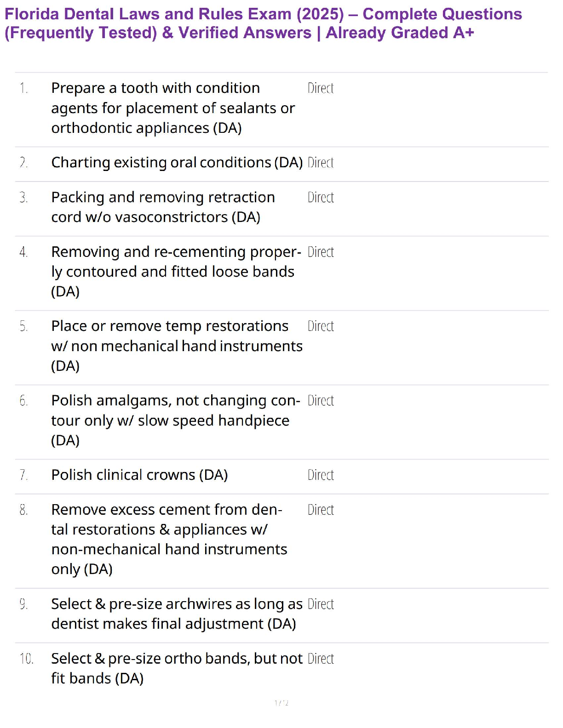Select the pre-size archwires question text
This screenshot has height=728, width=563.
pyautogui.click(x=177, y=614)
